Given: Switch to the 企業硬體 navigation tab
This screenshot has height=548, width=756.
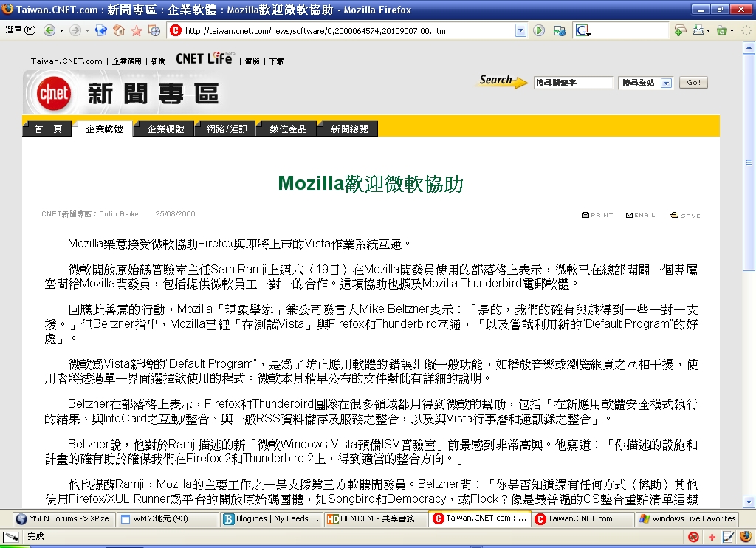Looking at the screenshot, I should 165,129.
